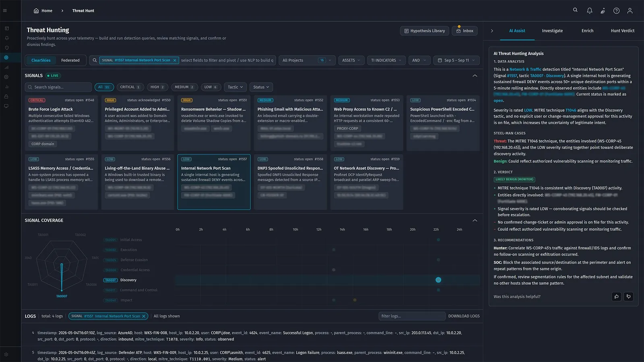Open the ASSETS dropdown
644x362 pixels.
351,60
